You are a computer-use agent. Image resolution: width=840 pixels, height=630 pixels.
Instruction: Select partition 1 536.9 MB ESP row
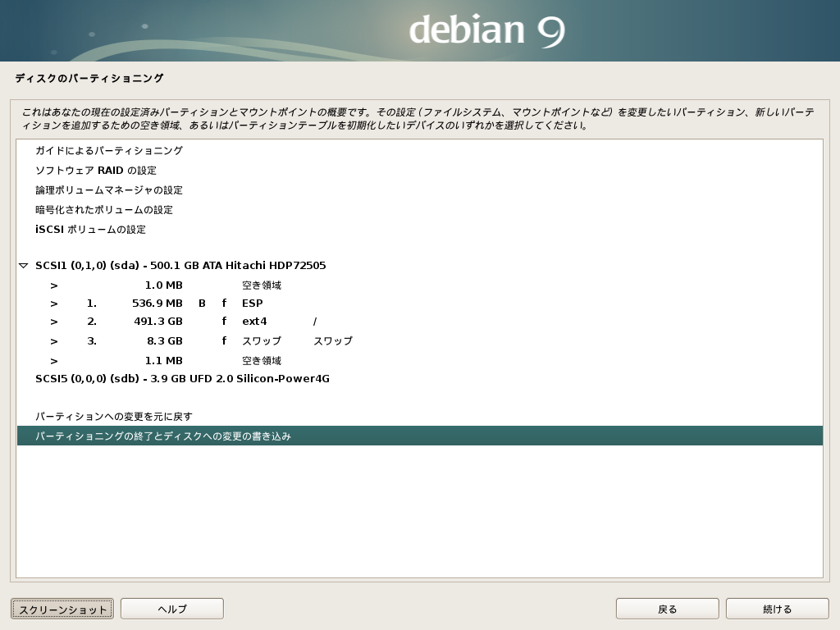pyautogui.click(x=419, y=304)
